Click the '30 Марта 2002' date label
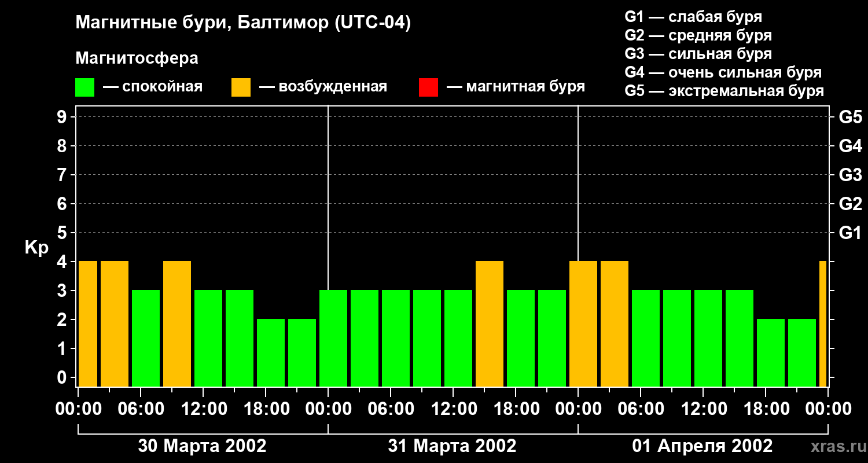Screen dimensions: 868x463 point(202,446)
